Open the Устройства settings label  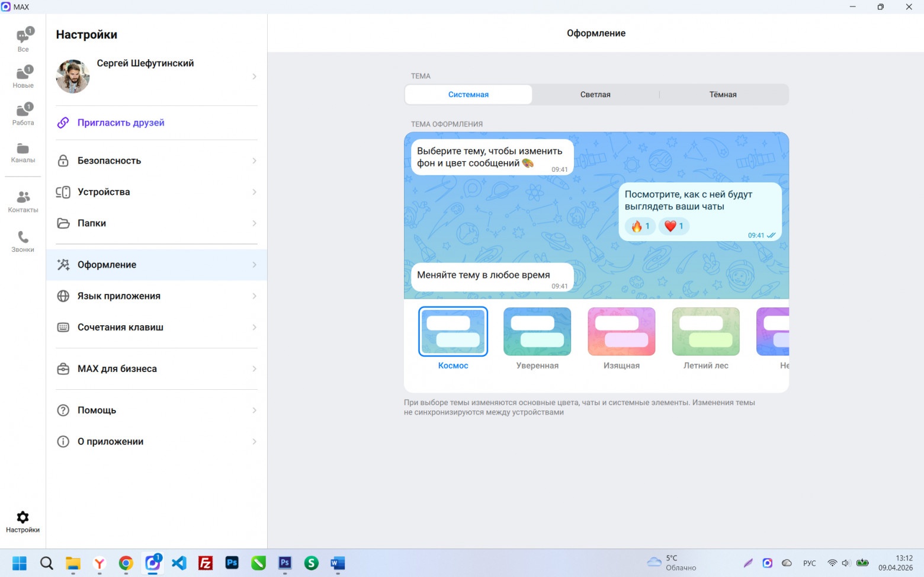(x=104, y=192)
